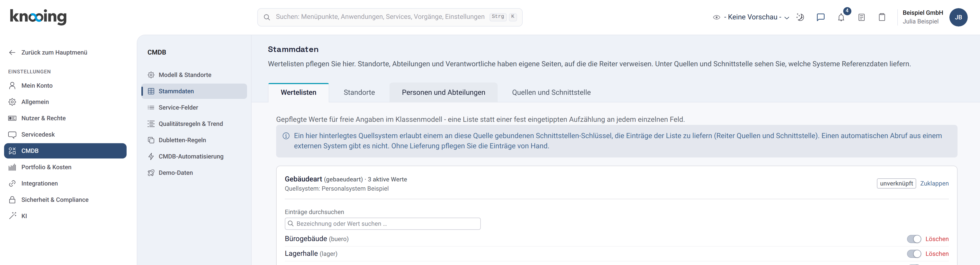
Task: Collapse the Gebäudeart list via Zuklappen
Action: [x=934, y=183]
